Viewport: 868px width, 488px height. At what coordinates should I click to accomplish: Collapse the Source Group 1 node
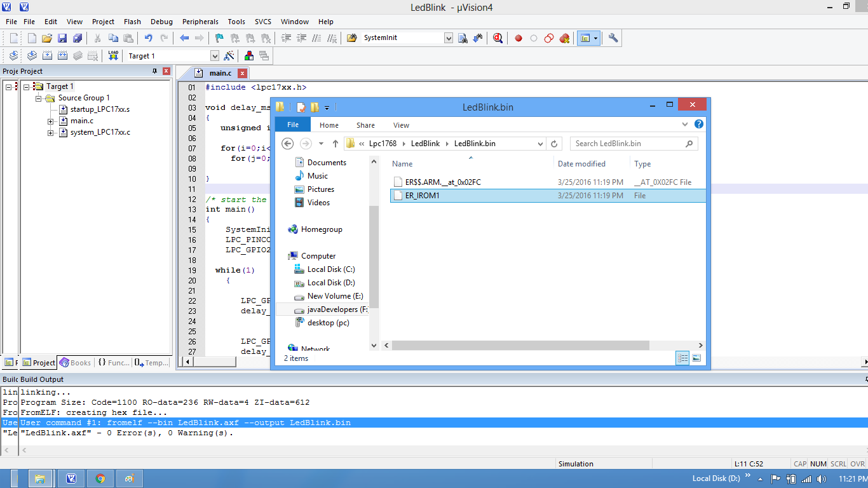[39, 98]
